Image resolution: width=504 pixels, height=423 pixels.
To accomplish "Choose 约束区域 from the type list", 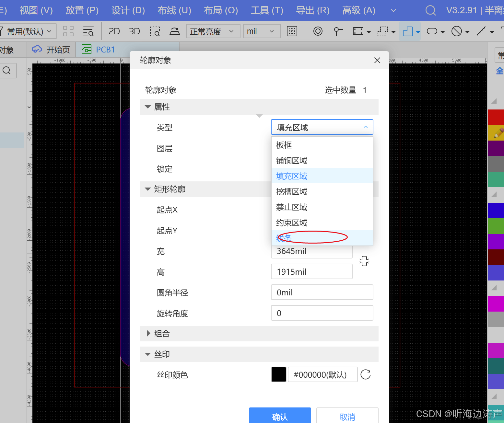I will point(322,223).
